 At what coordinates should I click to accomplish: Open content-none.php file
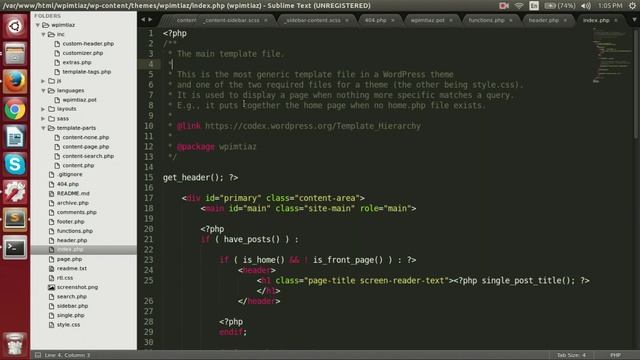point(86,138)
